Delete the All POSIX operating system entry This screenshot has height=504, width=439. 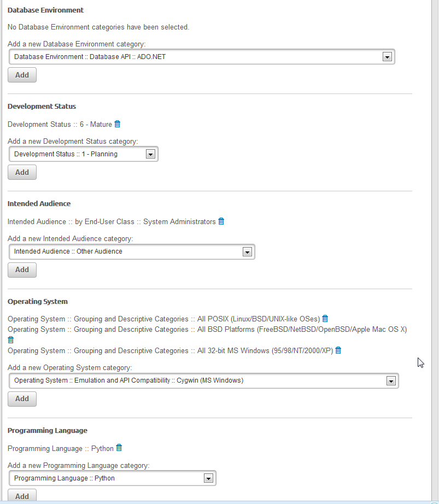(x=325, y=319)
